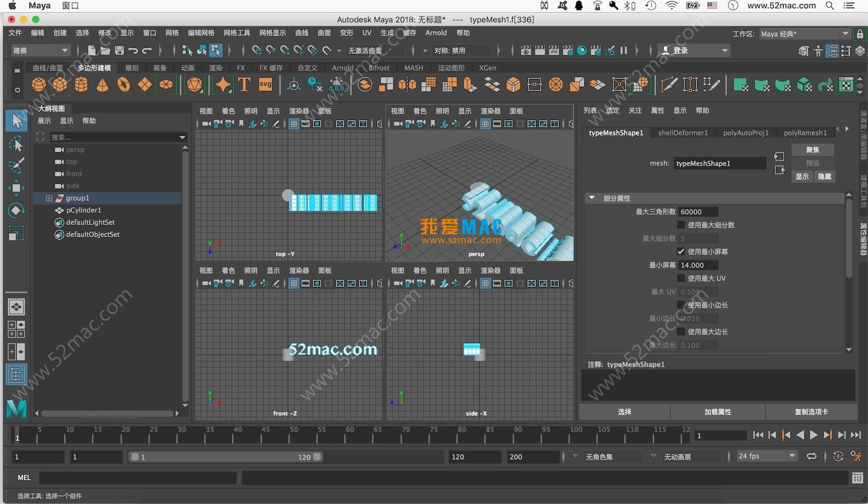
Task: Switch to the shellDeformer1 tab
Action: (683, 133)
